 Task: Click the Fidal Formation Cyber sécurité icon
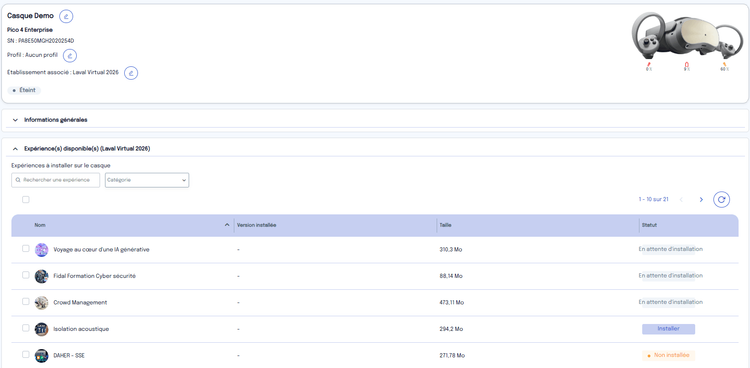[42, 276]
